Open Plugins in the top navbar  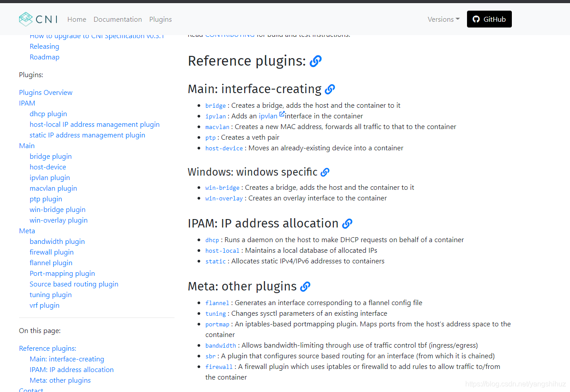pyautogui.click(x=160, y=19)
